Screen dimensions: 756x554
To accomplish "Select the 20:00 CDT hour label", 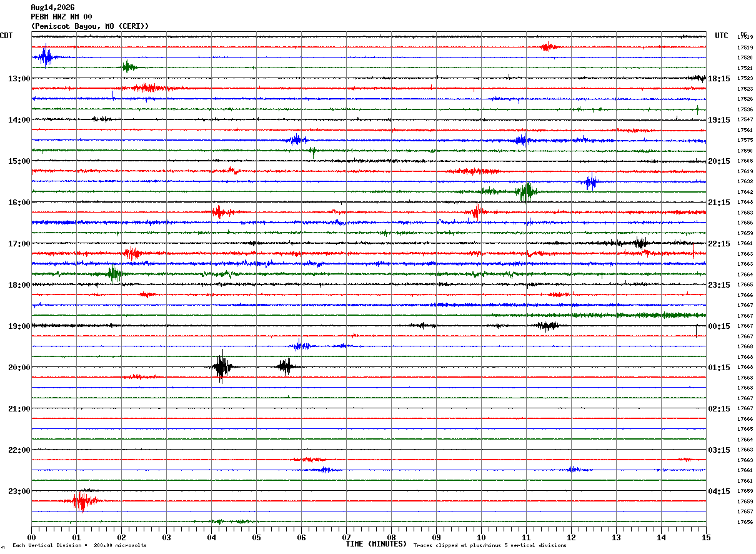I will click(19, 368).
